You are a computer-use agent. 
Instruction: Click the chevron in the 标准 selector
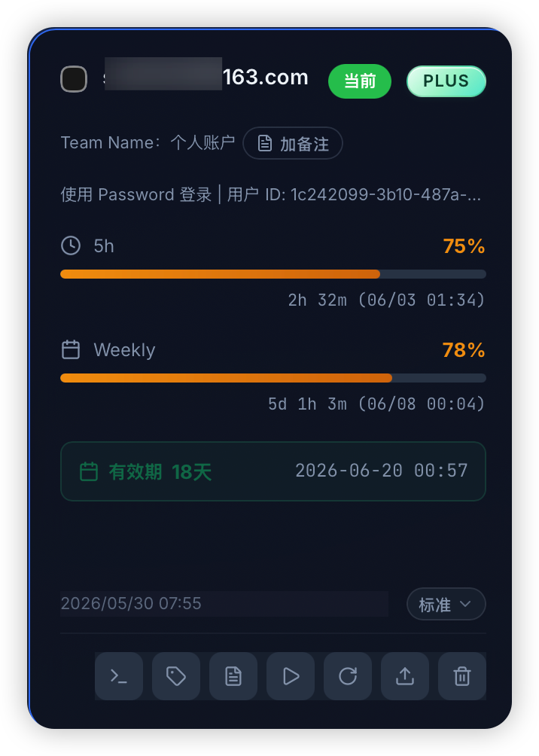pyautogui.click(x=465, y=604)
